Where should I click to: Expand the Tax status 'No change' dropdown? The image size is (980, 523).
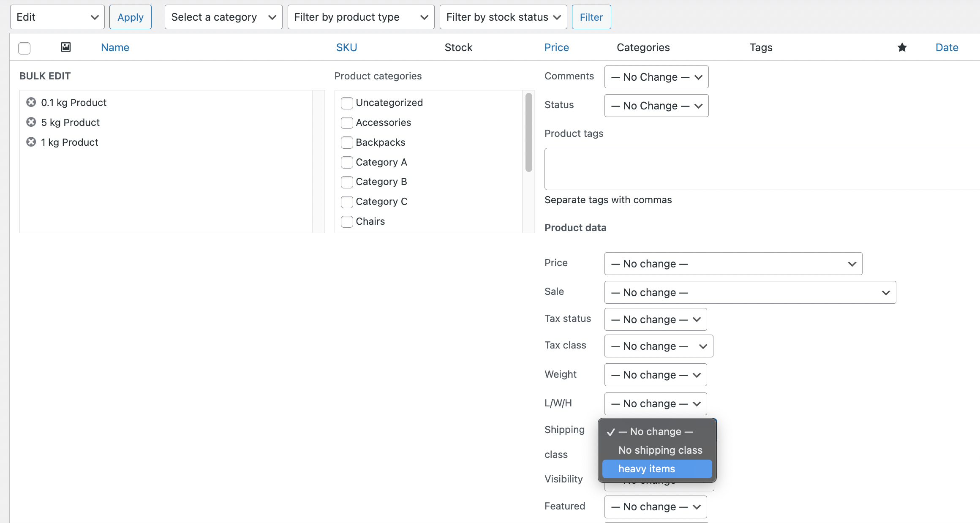click(x=655, y=319)
